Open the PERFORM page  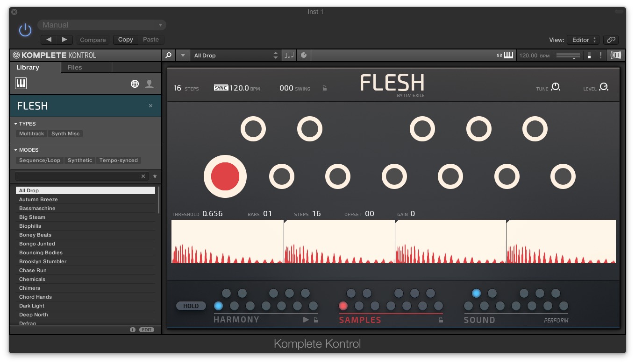pos(556,321)
